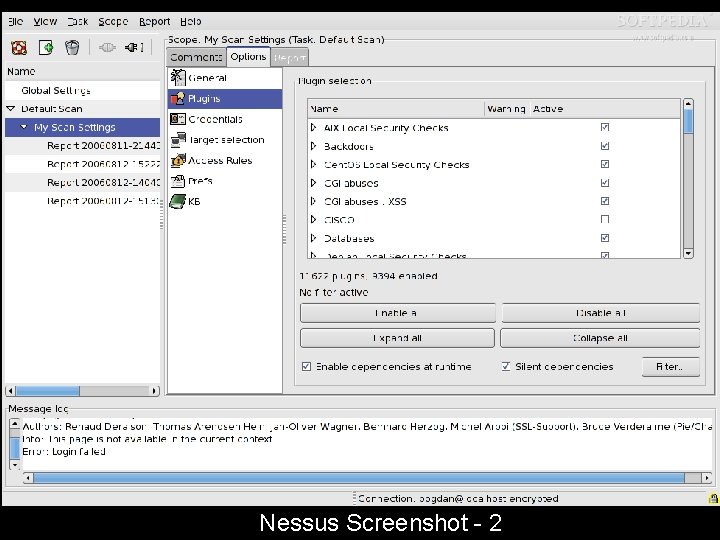Switch to the Comments tab
This screenshot has width=720, height=540.
pyautogui.click(x=197, y=57)
